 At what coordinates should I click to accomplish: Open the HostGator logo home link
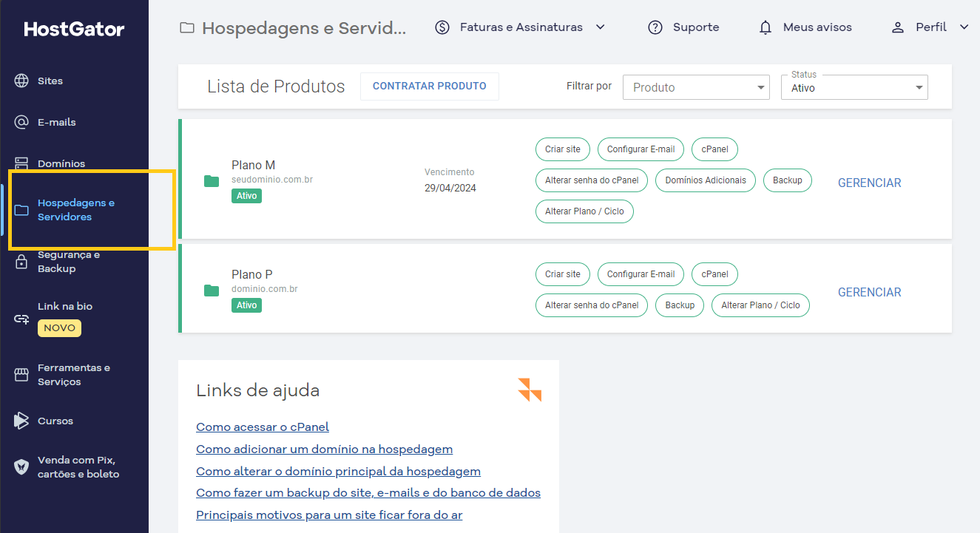click(74, 30)
